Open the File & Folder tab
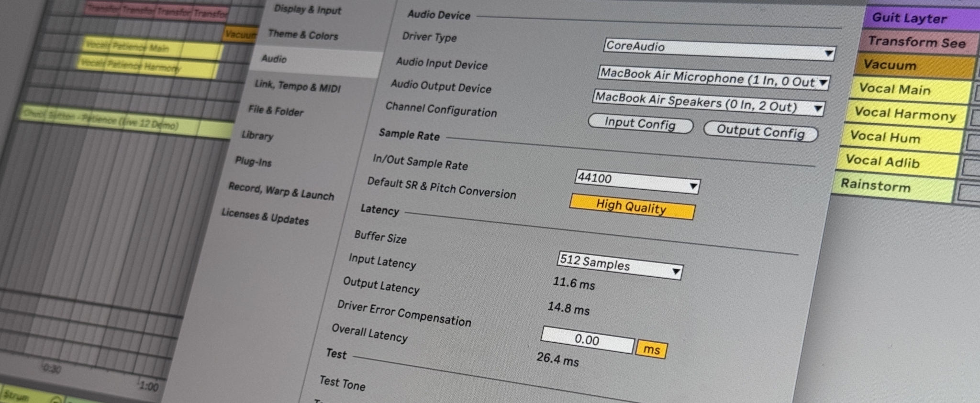 (x=276, y=110)
